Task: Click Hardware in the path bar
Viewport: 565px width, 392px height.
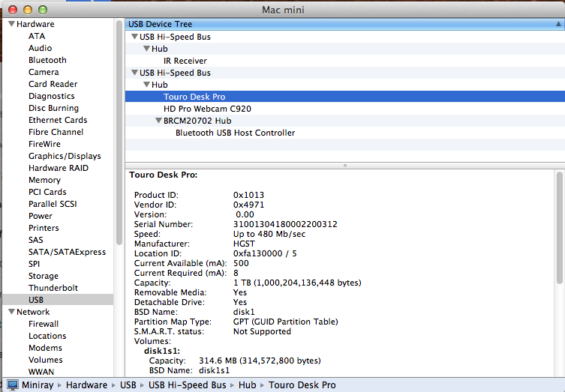Action: click(86, 385)
